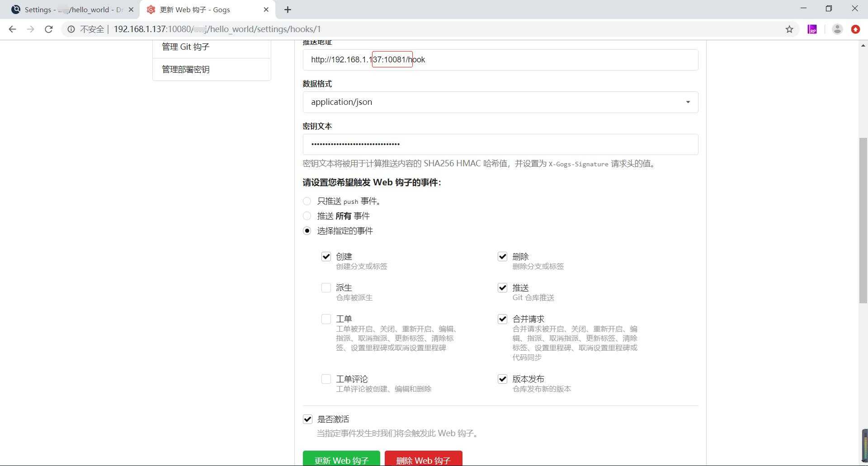Click the 请设置您希望触发 Web 钩子的事件 heading
This screenshot has width=868, height=466.
click(x=372, y=183)
